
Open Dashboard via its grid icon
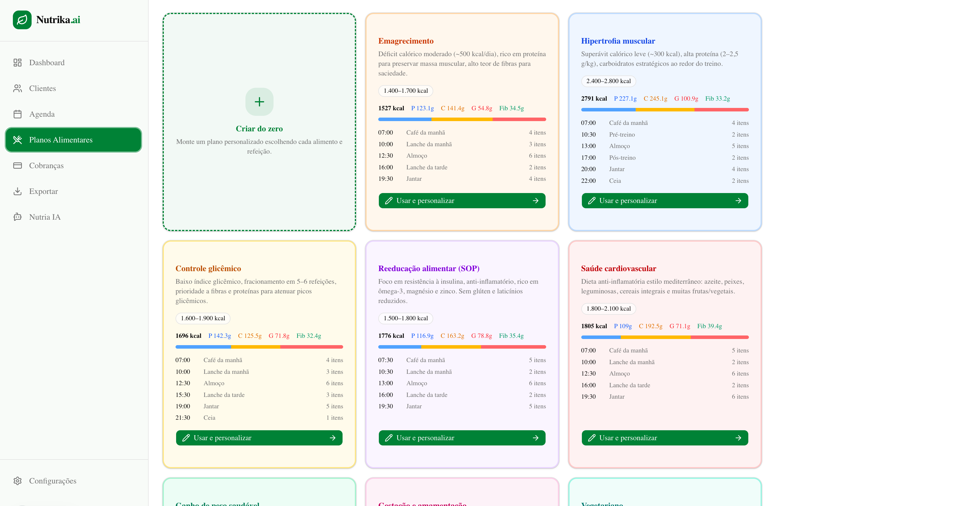tap(18, 63)
